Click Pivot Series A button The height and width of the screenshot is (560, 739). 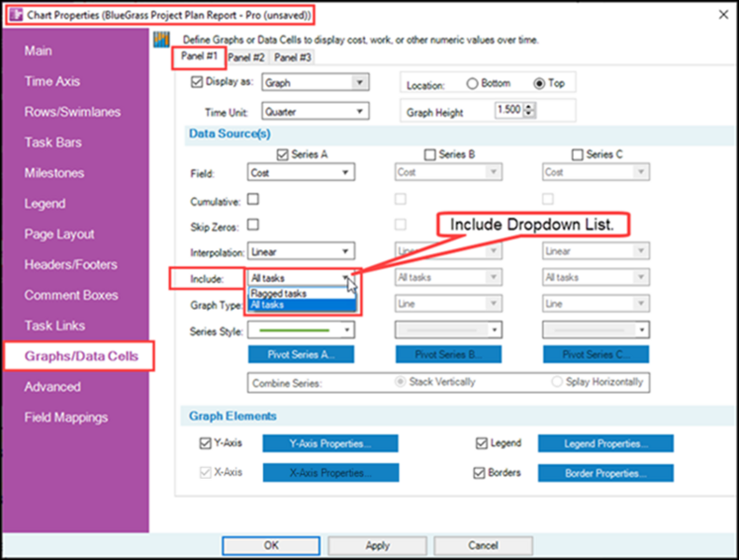pyautogui.click(x=301, y=355)
